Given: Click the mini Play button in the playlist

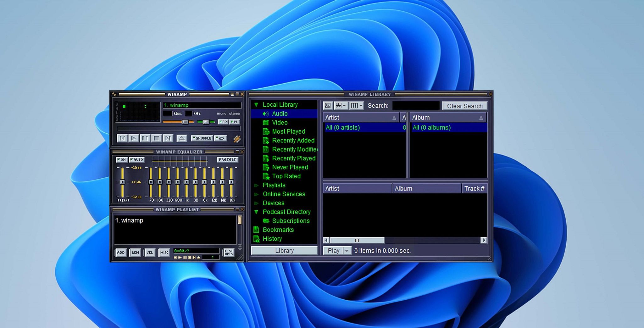Looking at the screenshot, I should coord(180,258).
